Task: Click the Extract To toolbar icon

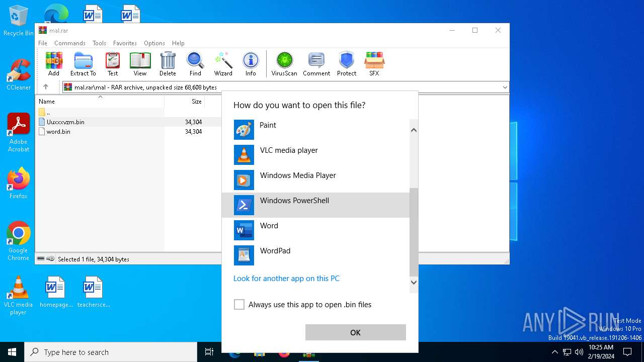Action: pos(83,64)
